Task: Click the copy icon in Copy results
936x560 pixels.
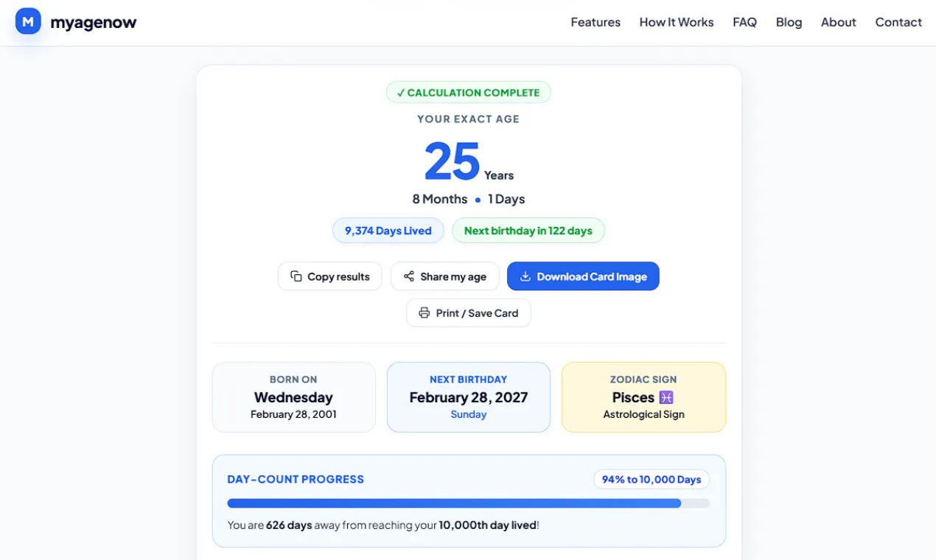Action: click(296, 276)
